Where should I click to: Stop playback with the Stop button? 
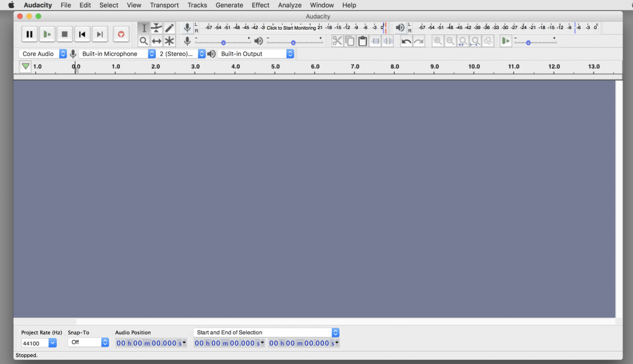[64, 35]
